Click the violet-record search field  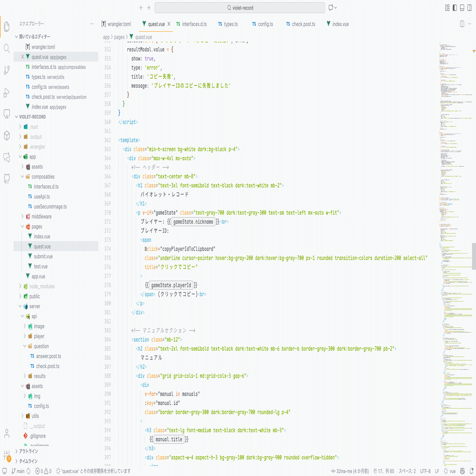coord(239,8)
